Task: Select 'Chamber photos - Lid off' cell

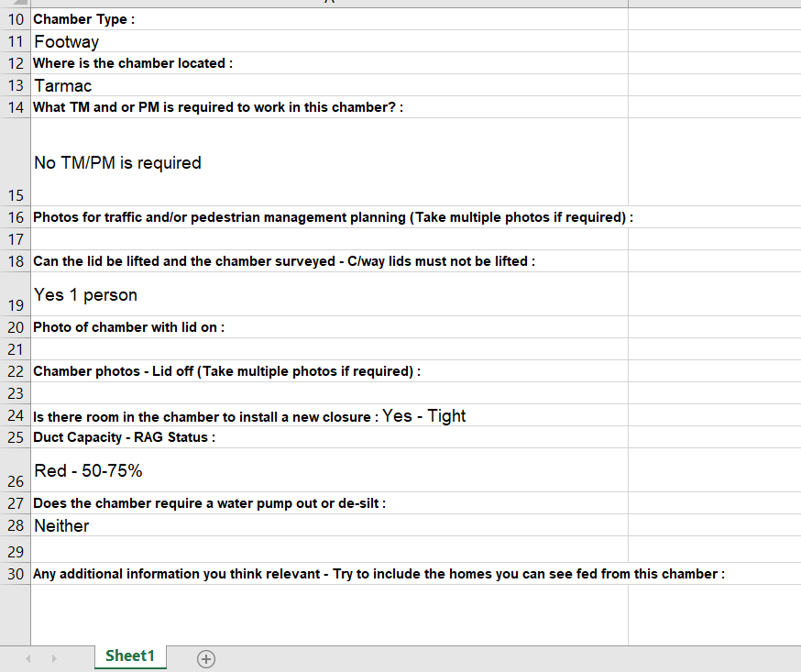Action: 330,371
